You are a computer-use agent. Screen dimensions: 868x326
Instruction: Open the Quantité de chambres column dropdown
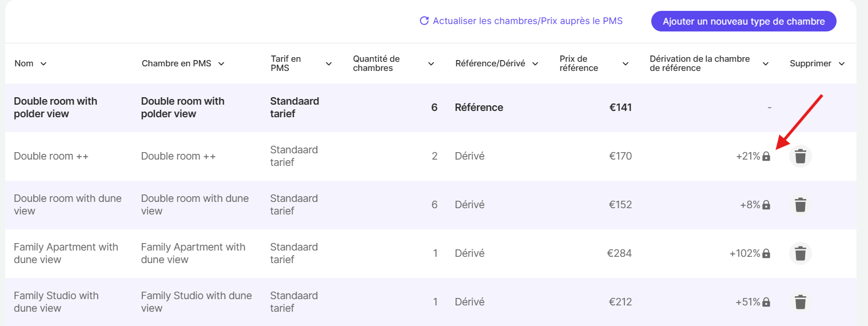point(431,64)
